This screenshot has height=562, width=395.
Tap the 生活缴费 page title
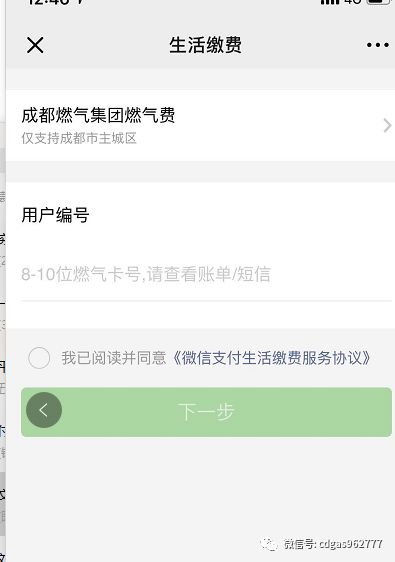tap(205, 45)
